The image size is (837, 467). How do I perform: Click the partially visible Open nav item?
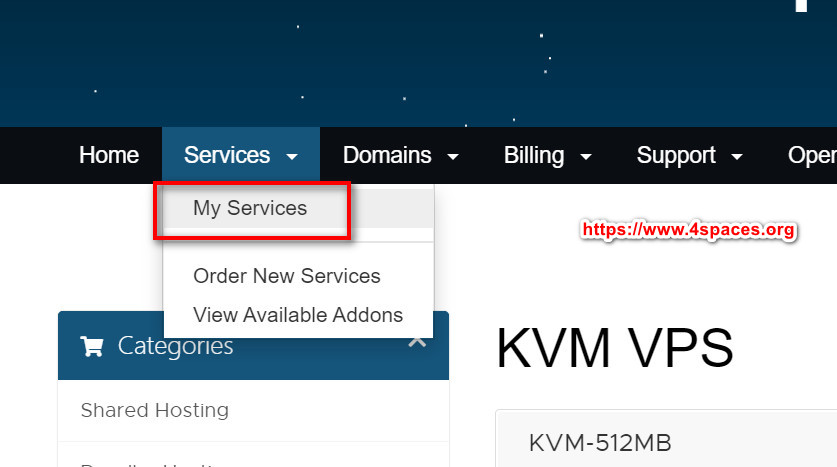click(812, 155)
